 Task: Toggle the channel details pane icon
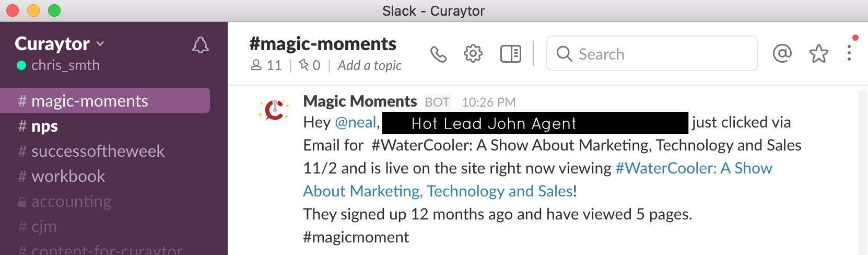point(510,54)
